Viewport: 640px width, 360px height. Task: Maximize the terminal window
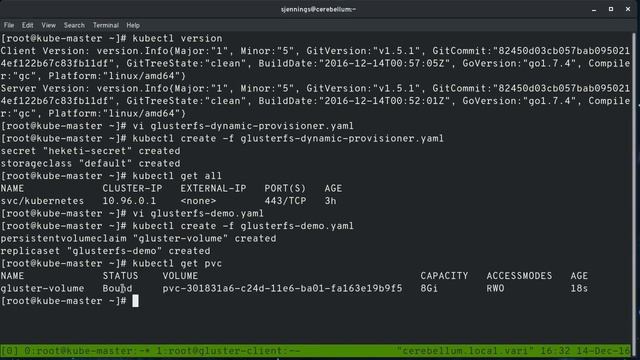click(x=611, y=9)
